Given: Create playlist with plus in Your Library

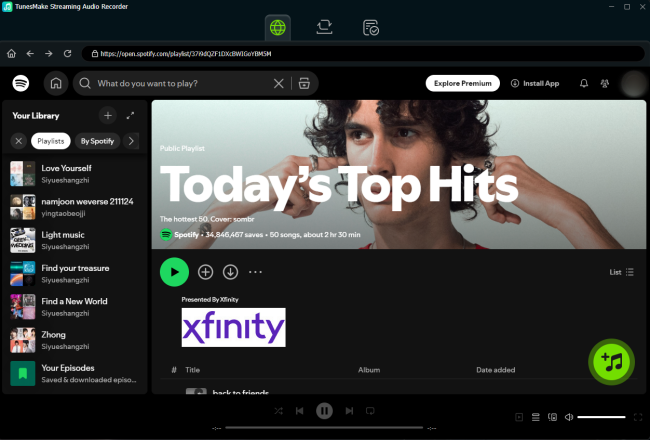Looking at the screenshot, I should (x=108, y=116).
